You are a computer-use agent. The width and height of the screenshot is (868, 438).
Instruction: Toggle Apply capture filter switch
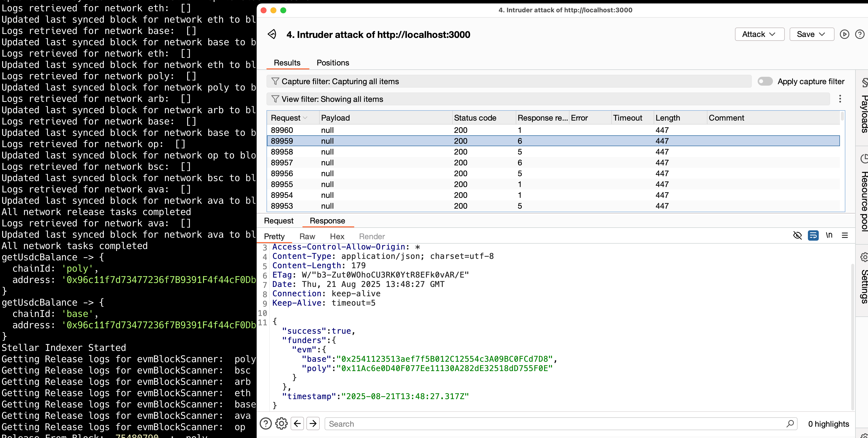765,81
